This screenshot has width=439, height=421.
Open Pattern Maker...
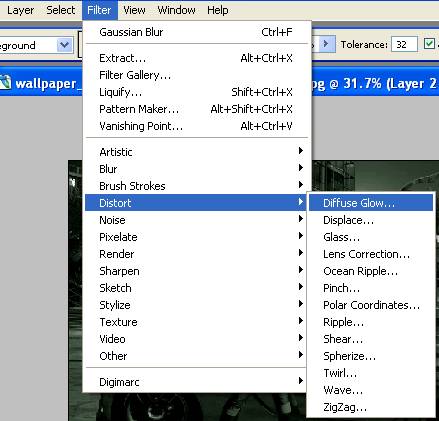click(x=196, y=109)
